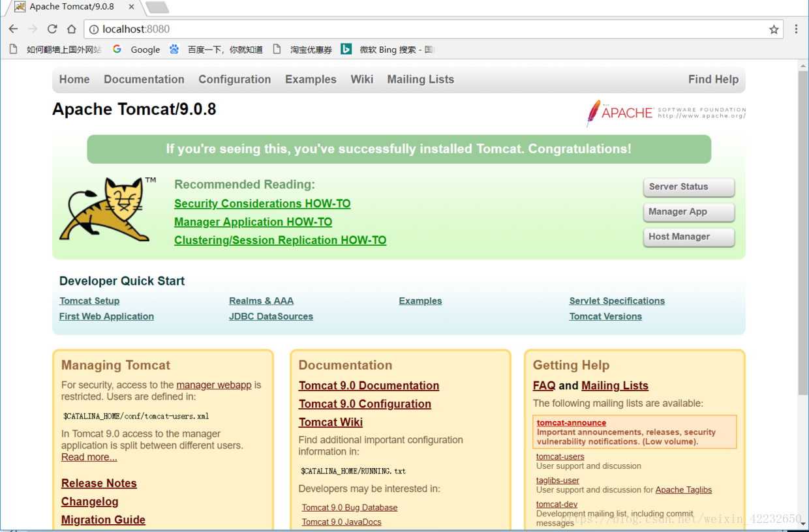Open Documentation in Tomcat navigation bar
The image size is (809, 532).
click(144, 80)
